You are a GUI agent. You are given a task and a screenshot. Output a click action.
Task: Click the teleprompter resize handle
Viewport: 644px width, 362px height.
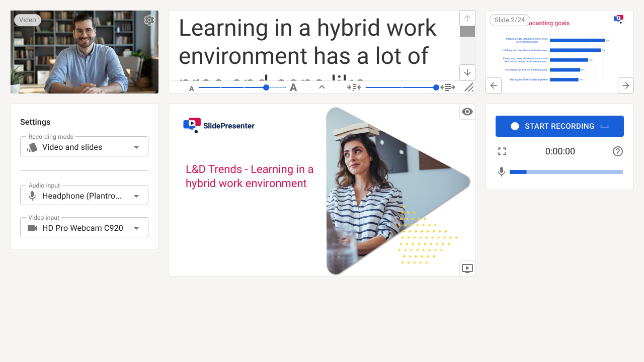click(x=468, y=87)
